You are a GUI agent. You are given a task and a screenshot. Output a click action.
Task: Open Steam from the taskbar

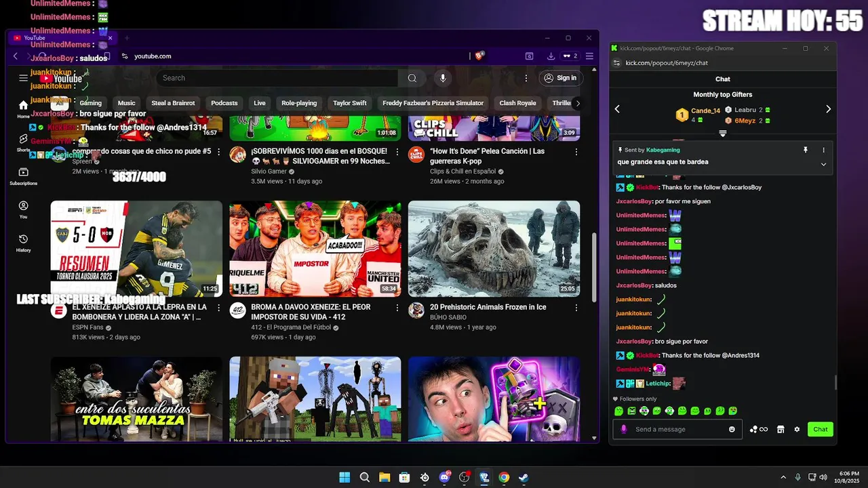pyautogui.click(x=524, y=477)
